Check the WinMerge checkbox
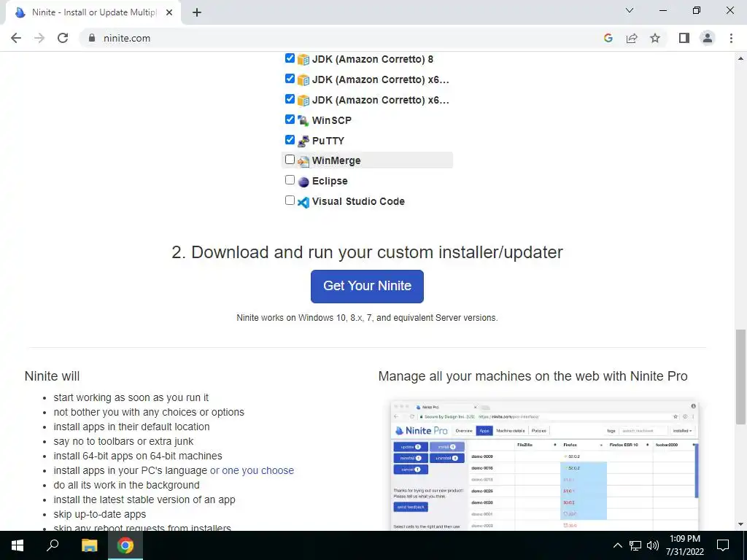Viewport: 747px width, 560px height. tap(290, 160)
